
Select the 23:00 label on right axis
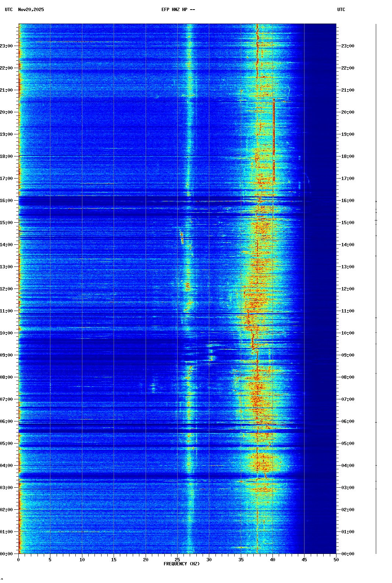tap(348, 46)
